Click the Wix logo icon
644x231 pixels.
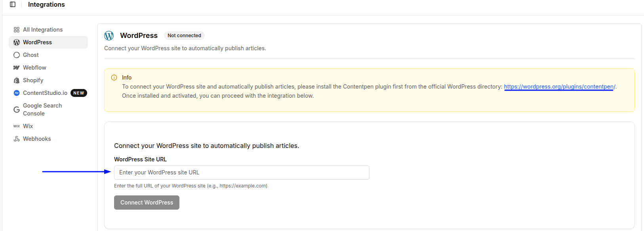(17, 126)
